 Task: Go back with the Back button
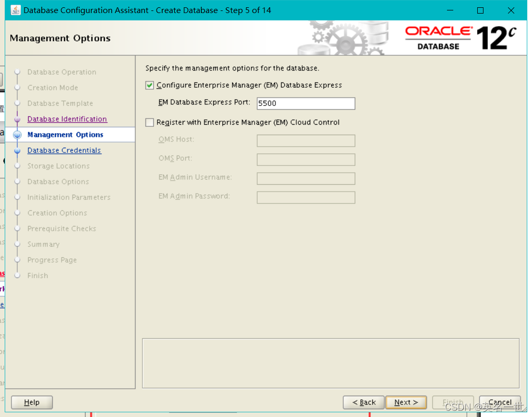(364, 402)
